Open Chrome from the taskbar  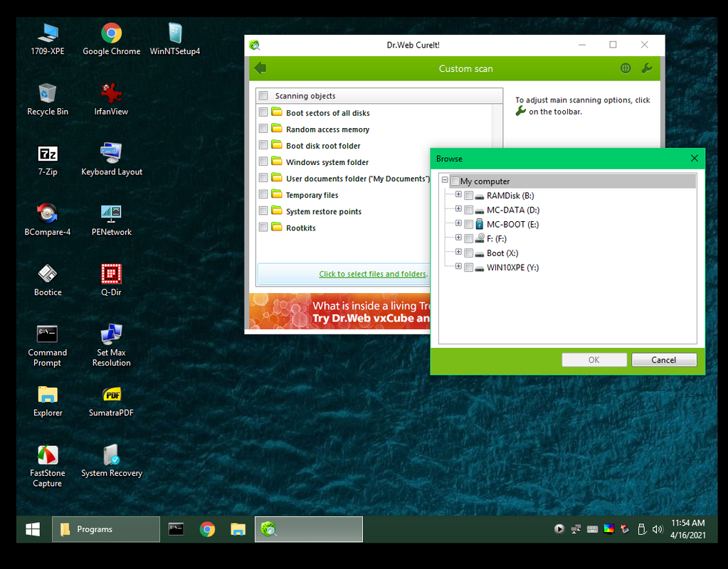[x=208, y=529]
